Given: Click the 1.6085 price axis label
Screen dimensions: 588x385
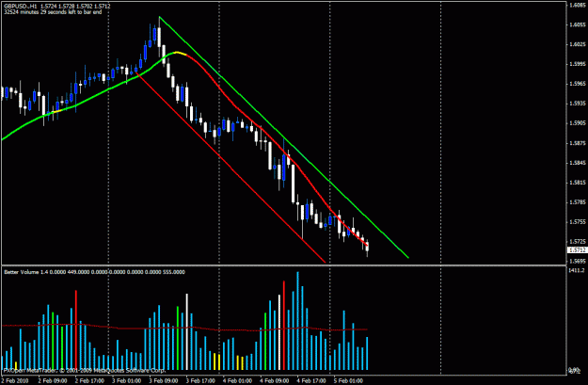Looking at the screenshot, I should pyautogui.click(x=578, y=6).
